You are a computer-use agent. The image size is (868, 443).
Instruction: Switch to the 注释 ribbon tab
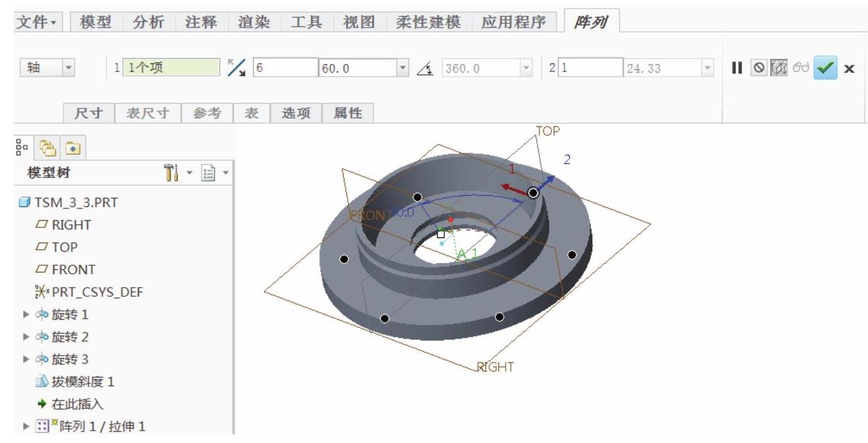point(201,22)
